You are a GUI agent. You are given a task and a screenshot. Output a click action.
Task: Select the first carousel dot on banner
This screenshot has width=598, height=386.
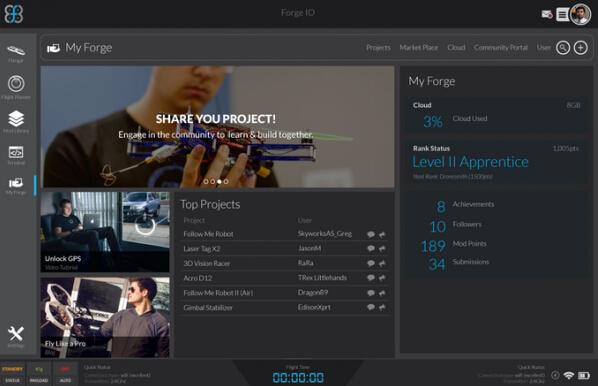tap(206, 182)
